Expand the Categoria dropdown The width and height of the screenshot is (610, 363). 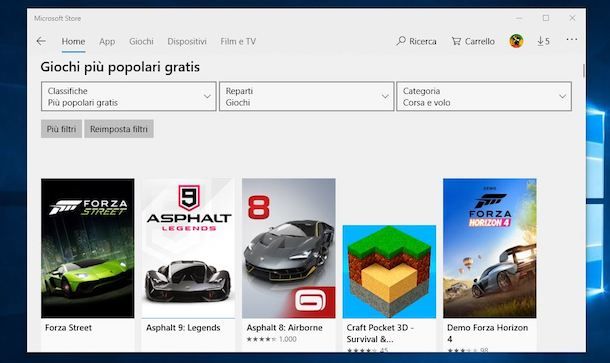484,96
